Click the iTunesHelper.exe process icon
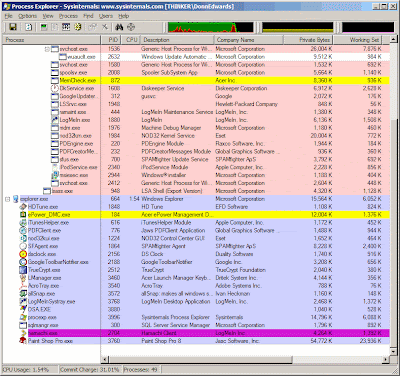 [23, 223]
